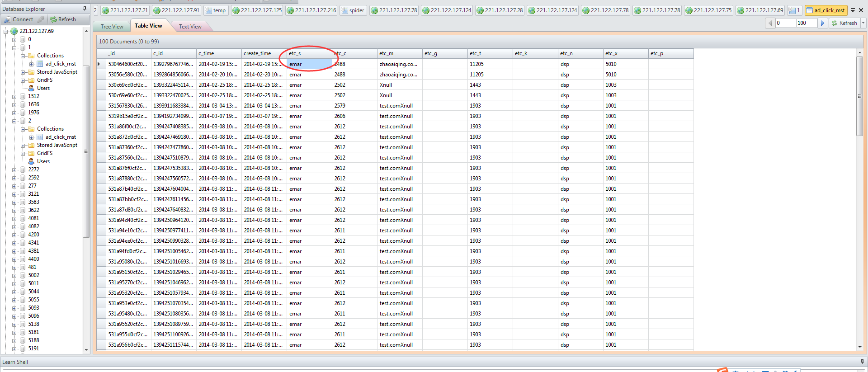
Task: Click the greyed-out disconnect plug icon
Action: 41,19
